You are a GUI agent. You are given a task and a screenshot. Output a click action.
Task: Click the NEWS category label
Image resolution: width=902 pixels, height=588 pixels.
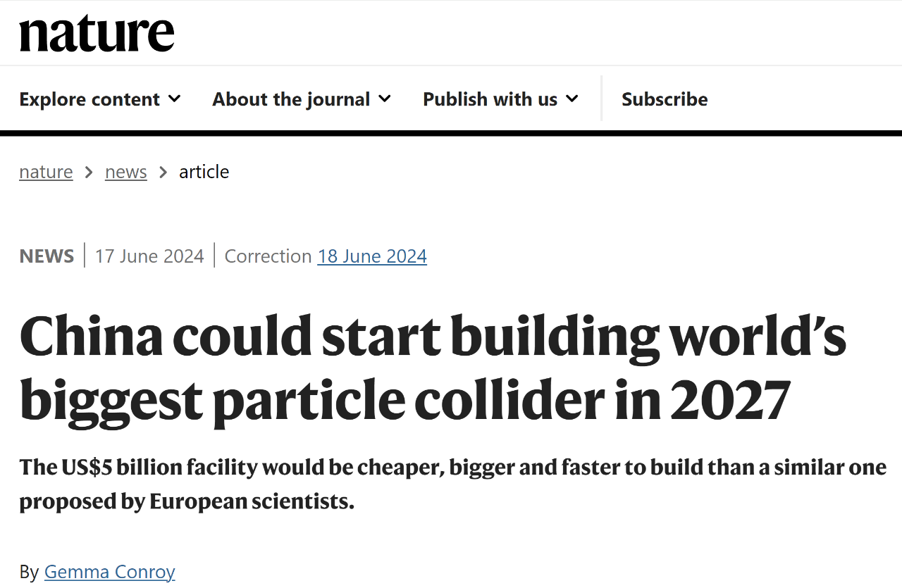click(47, 256)
